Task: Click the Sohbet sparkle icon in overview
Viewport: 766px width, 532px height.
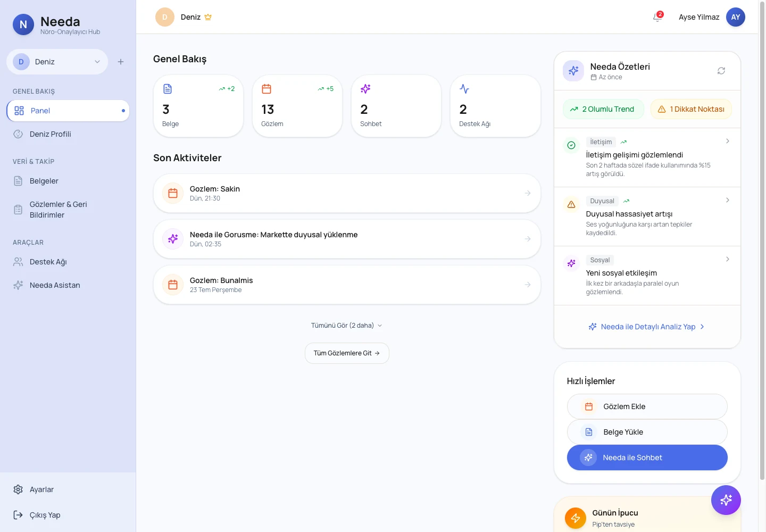Action: [365, 89]
